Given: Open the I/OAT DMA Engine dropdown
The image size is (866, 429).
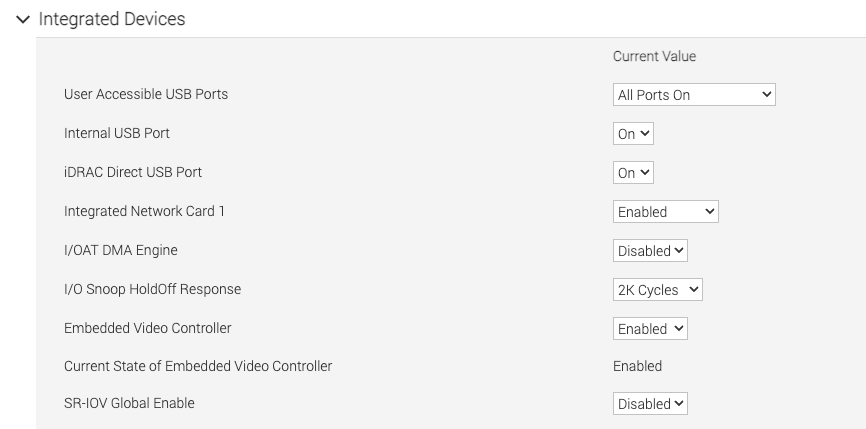Looking at the screenshot, I should coord(650,251).
